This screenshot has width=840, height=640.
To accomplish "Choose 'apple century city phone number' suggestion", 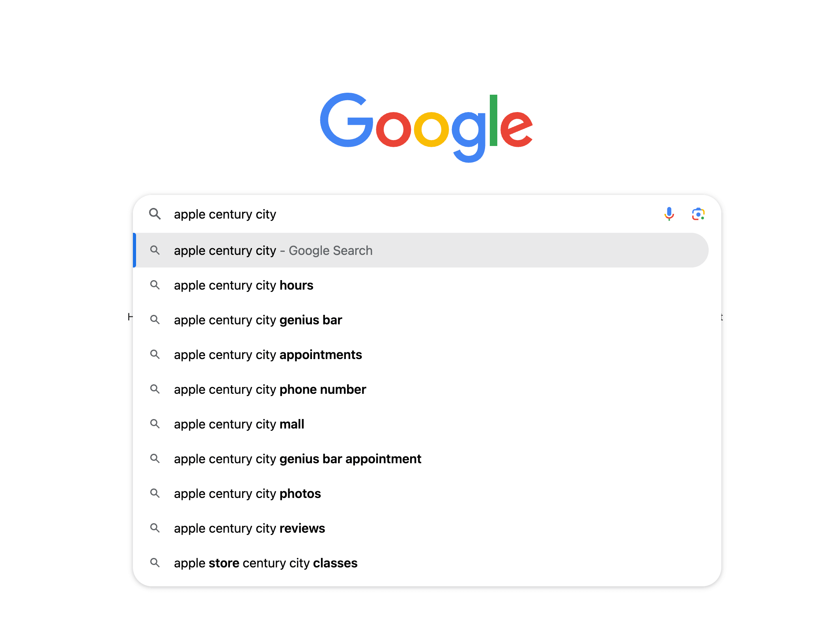I will (x=270, y=389).
